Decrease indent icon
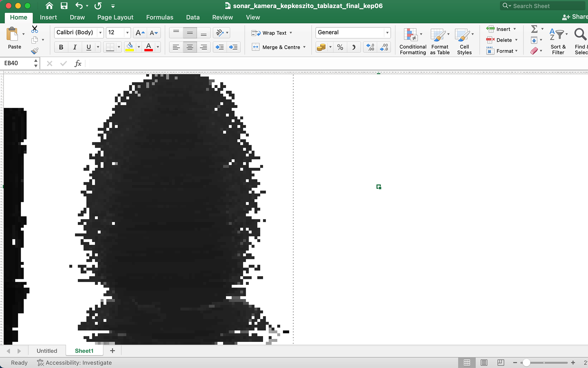Image resolution: width=588 pixels, height=368 pixels. click(x=220, y=47)
